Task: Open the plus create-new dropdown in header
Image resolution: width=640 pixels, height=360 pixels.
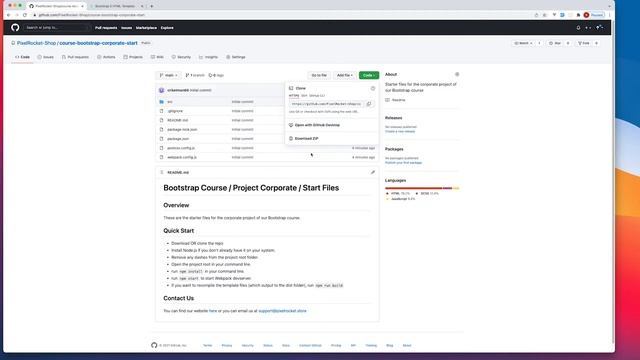Action: (x=588, y=28)
